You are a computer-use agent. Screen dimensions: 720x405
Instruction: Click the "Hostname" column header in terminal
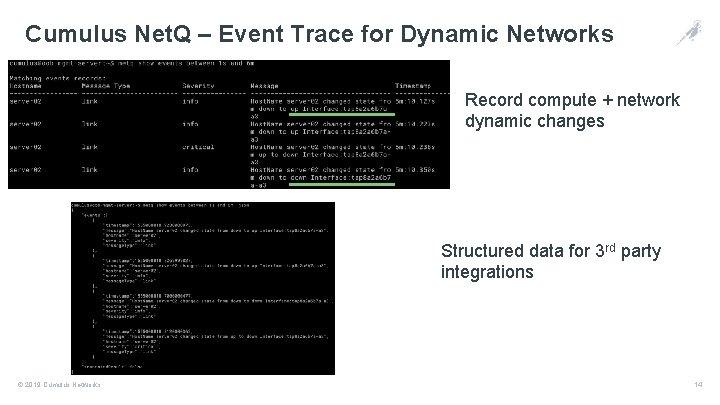tap(25, 86)
